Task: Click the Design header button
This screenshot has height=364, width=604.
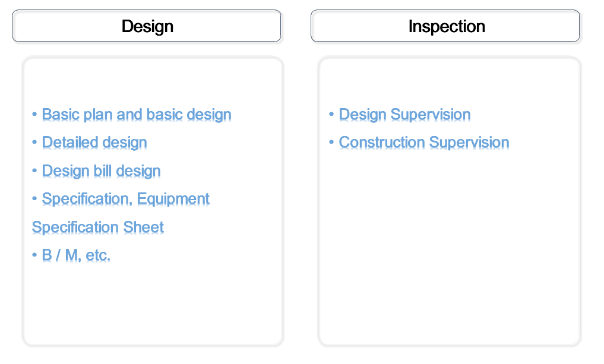Action: (147, 26)
